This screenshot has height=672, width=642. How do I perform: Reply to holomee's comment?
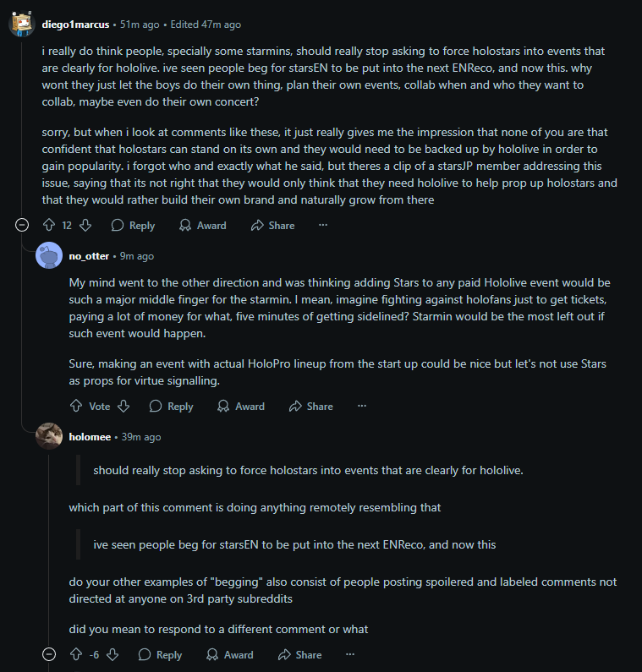(160, 655)
